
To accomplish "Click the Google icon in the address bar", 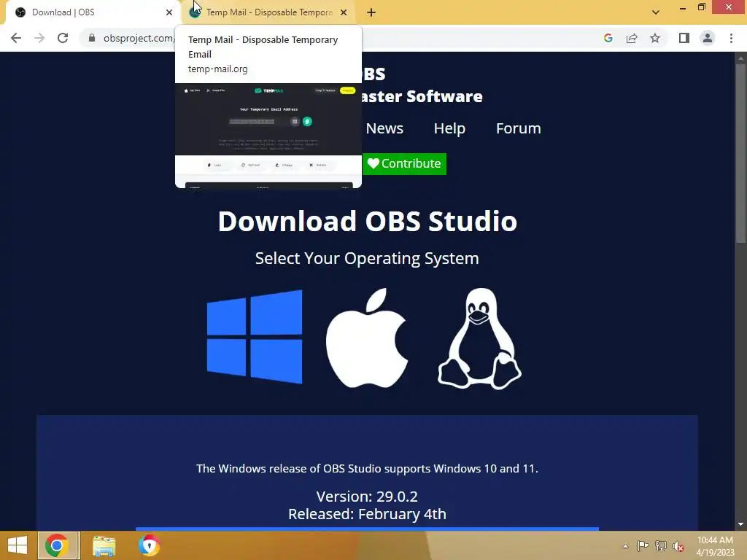I will click(x=608, y=38).
